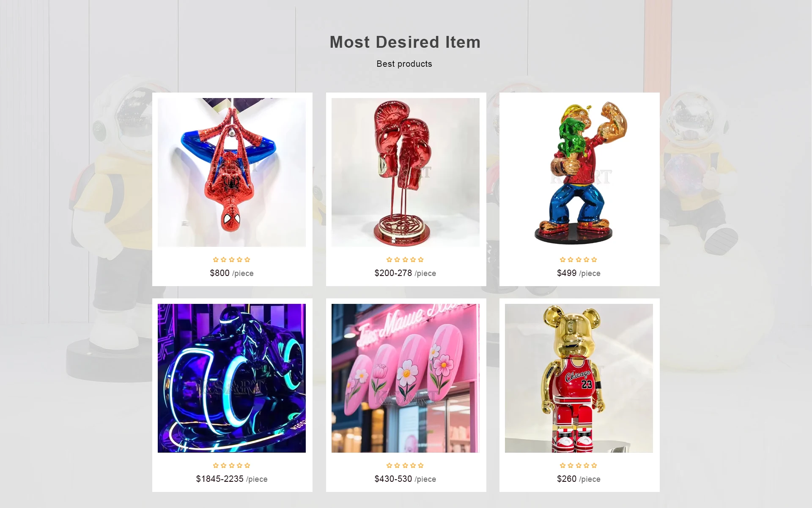The image size is (812, 508).
Task: Click star rating under pink nail sign
Action: click(x=405, y=465)
